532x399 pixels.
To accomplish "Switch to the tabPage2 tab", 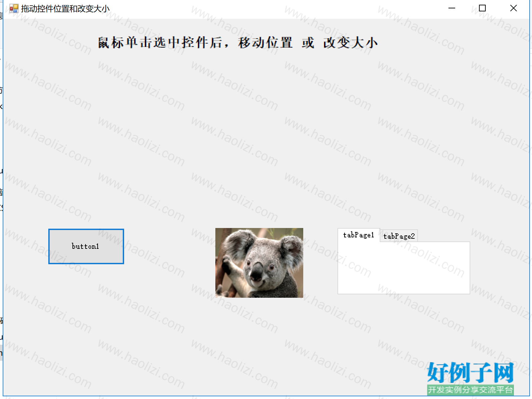I will (399, 236).
